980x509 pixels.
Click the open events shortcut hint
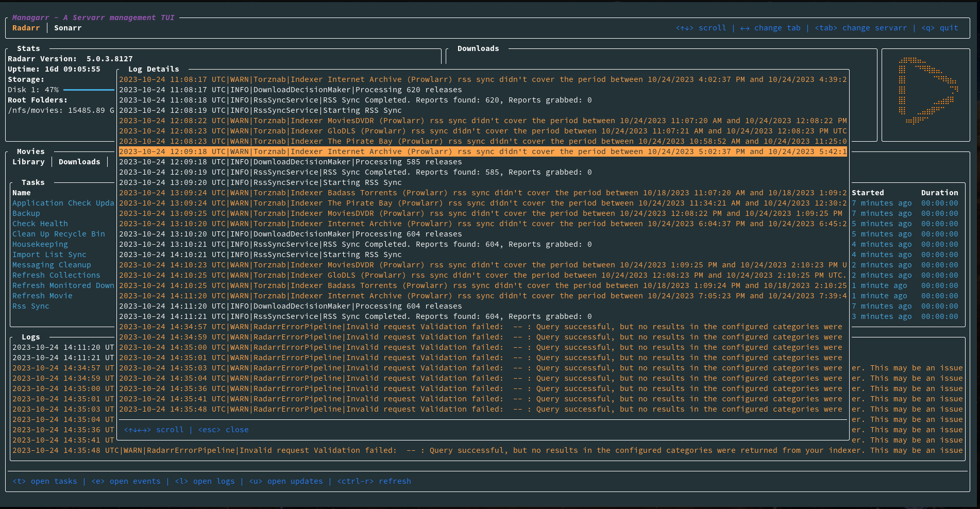[x=126, y=481]
